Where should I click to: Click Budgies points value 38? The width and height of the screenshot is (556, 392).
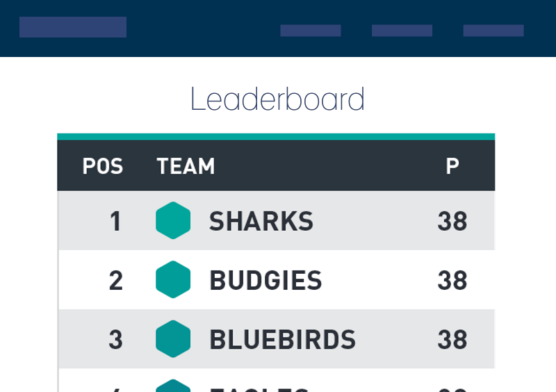tap(452, 280)
